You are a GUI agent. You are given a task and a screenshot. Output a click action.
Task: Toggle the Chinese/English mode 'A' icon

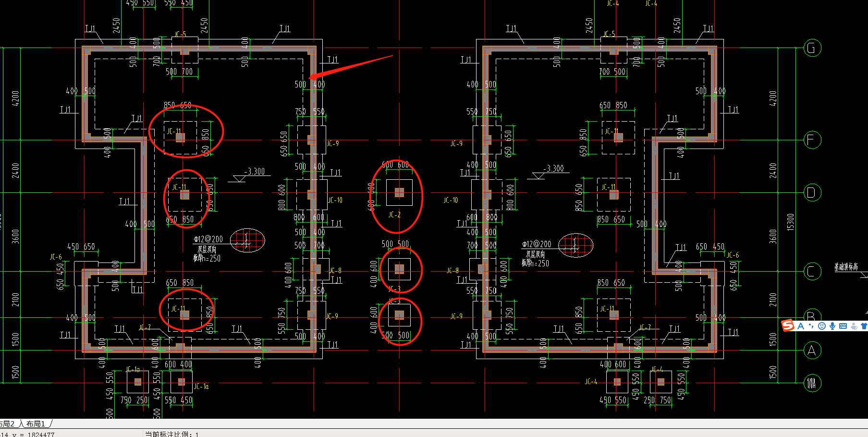(x=800, y=326)
